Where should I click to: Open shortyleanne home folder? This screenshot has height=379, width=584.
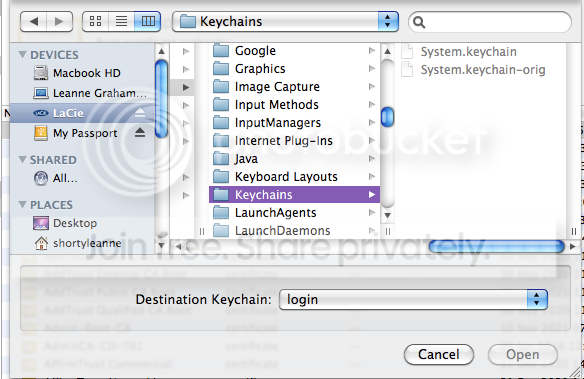pyautogui.click(x=82, y=243)
